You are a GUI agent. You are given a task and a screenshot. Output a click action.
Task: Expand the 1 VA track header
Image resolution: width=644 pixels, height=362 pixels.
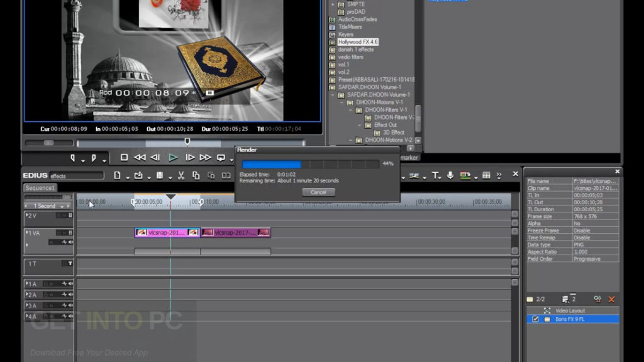[27, 233]
